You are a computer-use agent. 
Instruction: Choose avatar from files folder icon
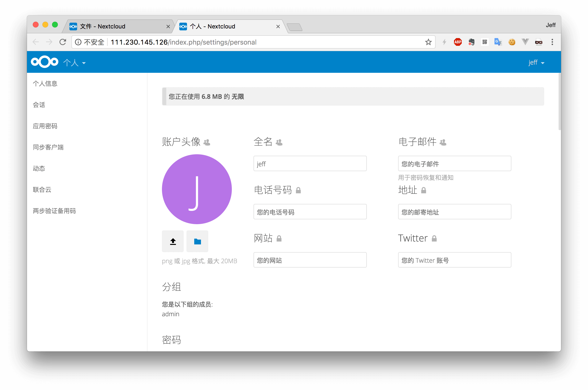197,241
